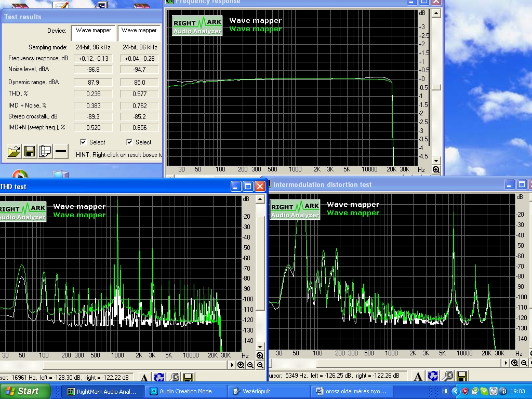The width and height of the screenshot is (532, 399).
Task: Click the 0.762 IMD + Noise value
Action: point(139,106)
